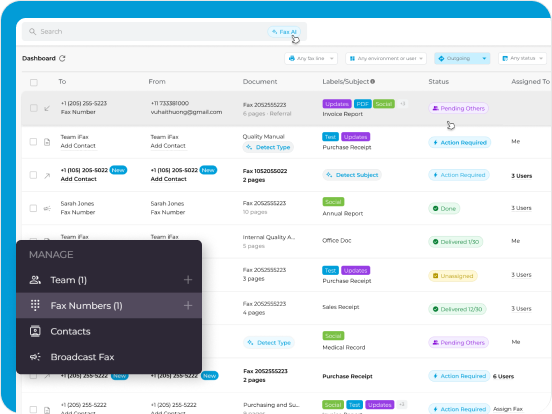Click the '3 Users' assignment on Detect Subject row
Screen dimensions: 552x414
click(x=521, y=176)
